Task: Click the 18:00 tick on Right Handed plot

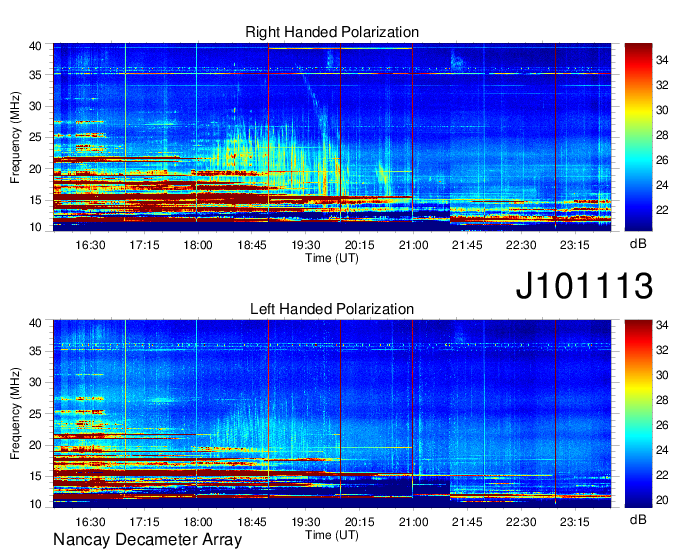Action: (198, 245)
